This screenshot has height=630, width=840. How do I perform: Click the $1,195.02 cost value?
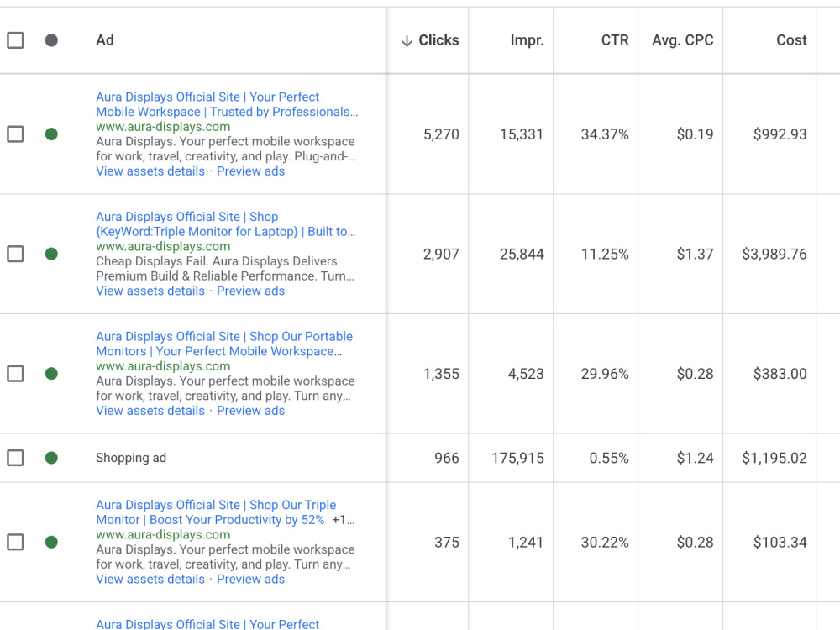tap(774, 458)
